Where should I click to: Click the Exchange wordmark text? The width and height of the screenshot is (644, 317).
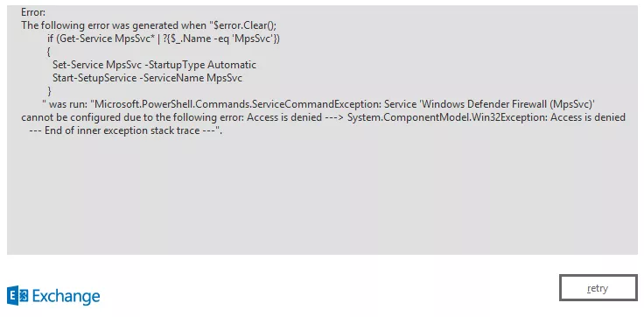(x=66, y=297)
